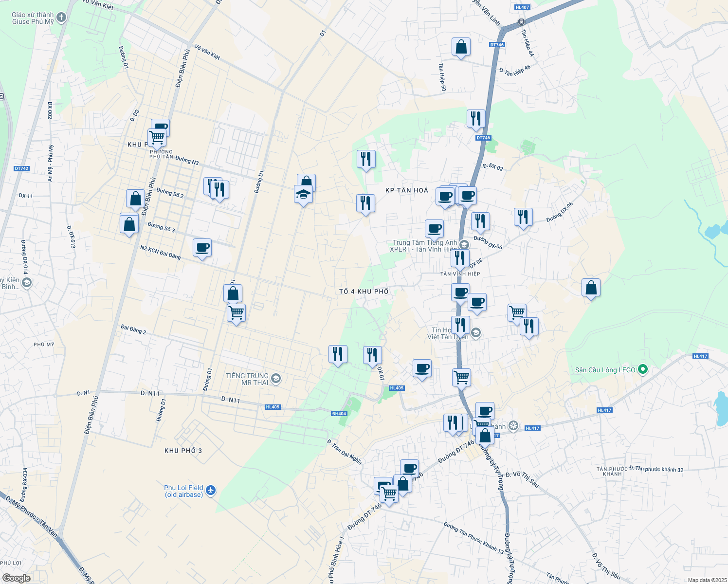This screenshot has width=728, height=584.
Task: Click the ĐH404 road shield
Action: tap(339, 414)
